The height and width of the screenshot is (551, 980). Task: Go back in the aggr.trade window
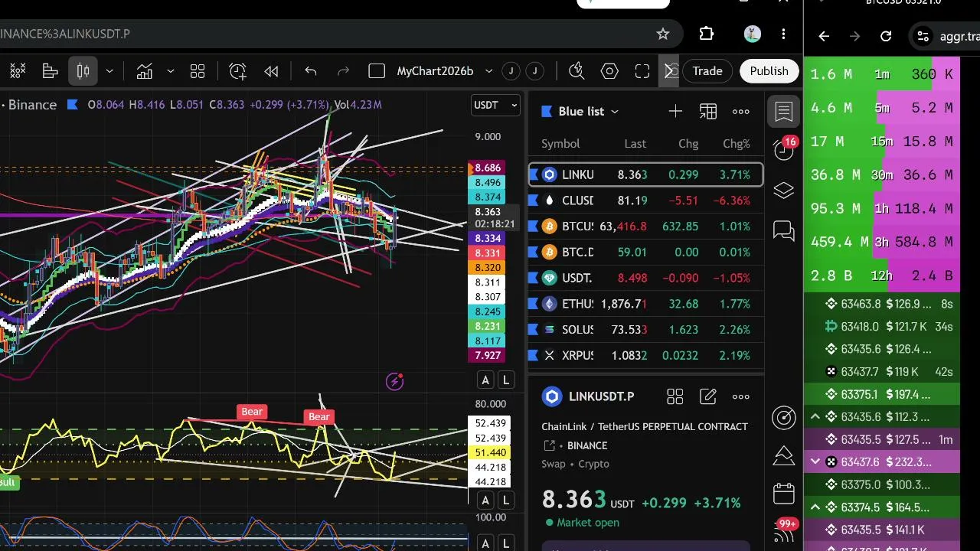(824, 36)
